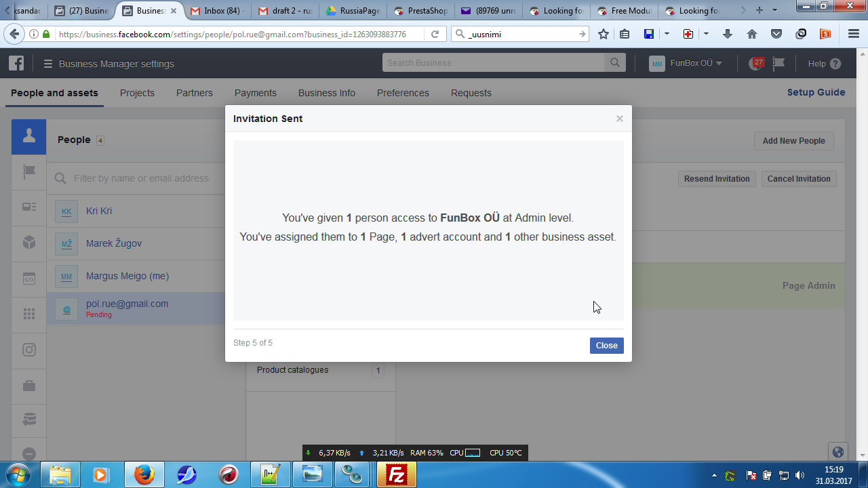Open the Projects tab
This screenshot has height=488, width=868.
[137, 93]
